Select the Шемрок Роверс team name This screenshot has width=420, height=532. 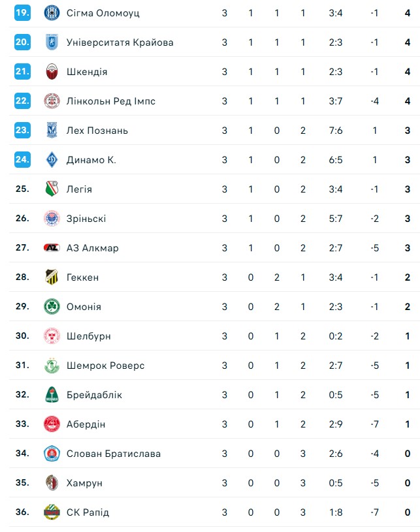point(105,366)
